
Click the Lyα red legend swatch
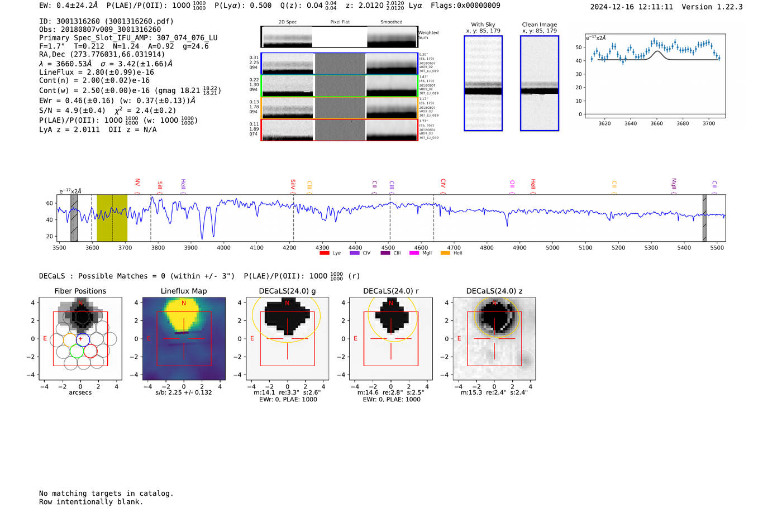click(324, 253)
